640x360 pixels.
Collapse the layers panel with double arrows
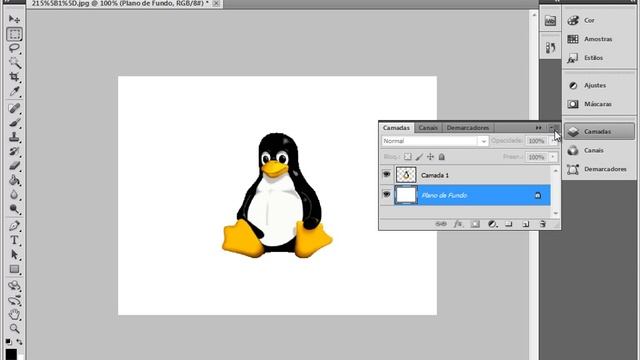tap(538, 128)
